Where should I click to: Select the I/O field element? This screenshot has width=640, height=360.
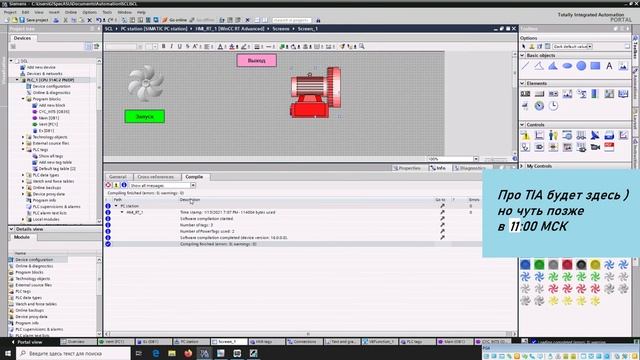click(x=525, y=94)
